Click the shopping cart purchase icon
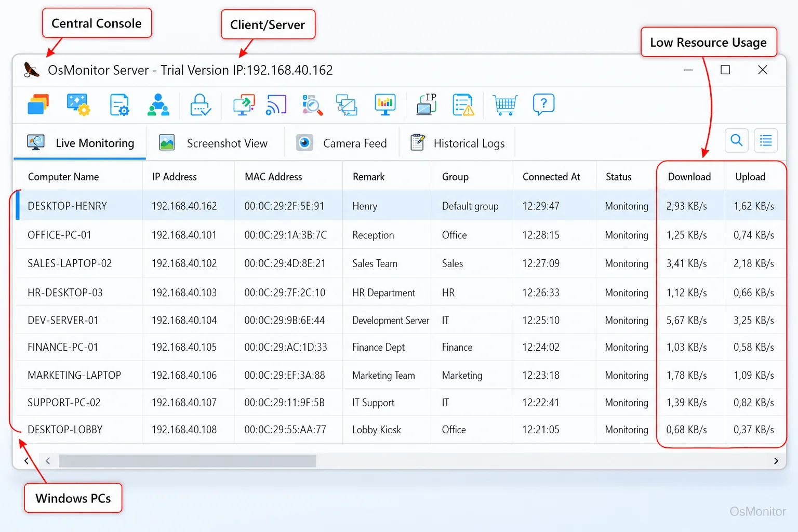This screenshot has height=532, width=798. (x=504, y=104)
